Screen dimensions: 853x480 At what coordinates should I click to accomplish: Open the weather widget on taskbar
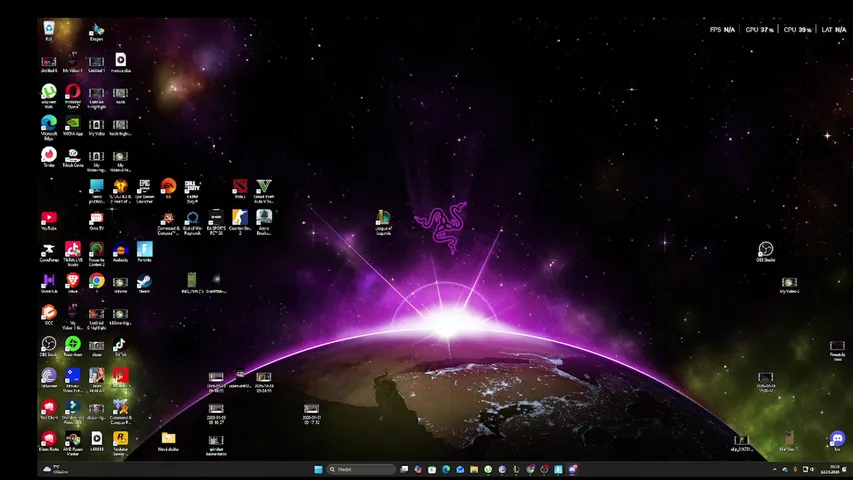pos(55,469)
